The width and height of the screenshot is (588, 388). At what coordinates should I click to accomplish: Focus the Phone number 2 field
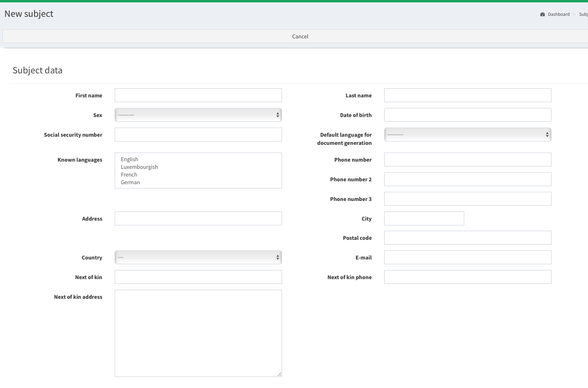coord(467,179)
